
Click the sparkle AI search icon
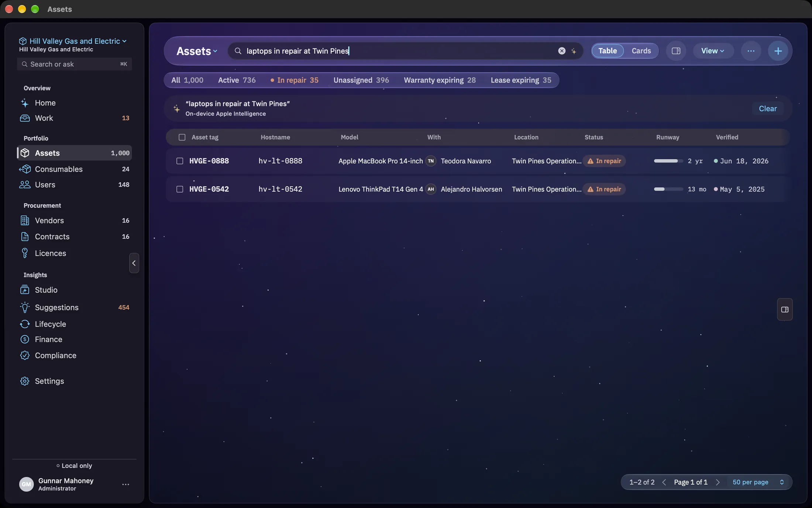pos(574,51)
